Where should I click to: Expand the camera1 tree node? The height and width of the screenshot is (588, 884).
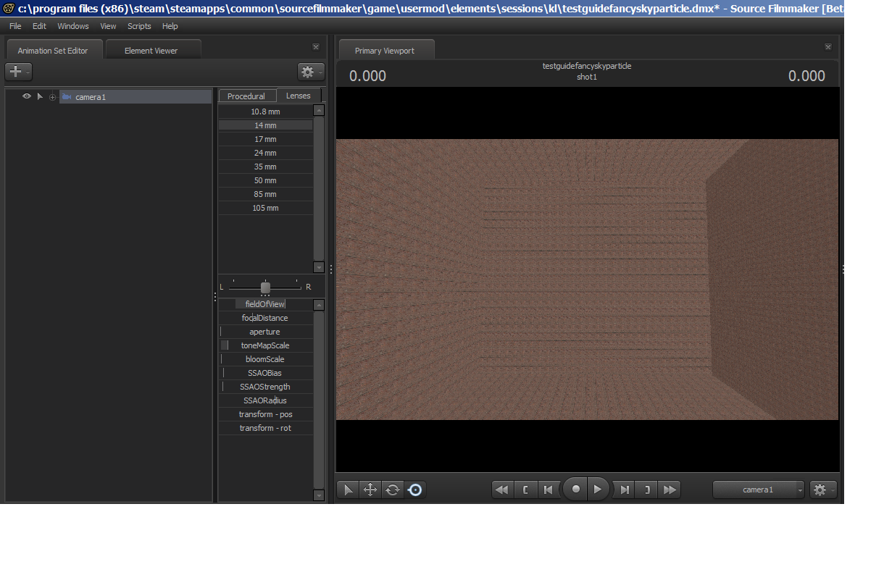[52, 97]
